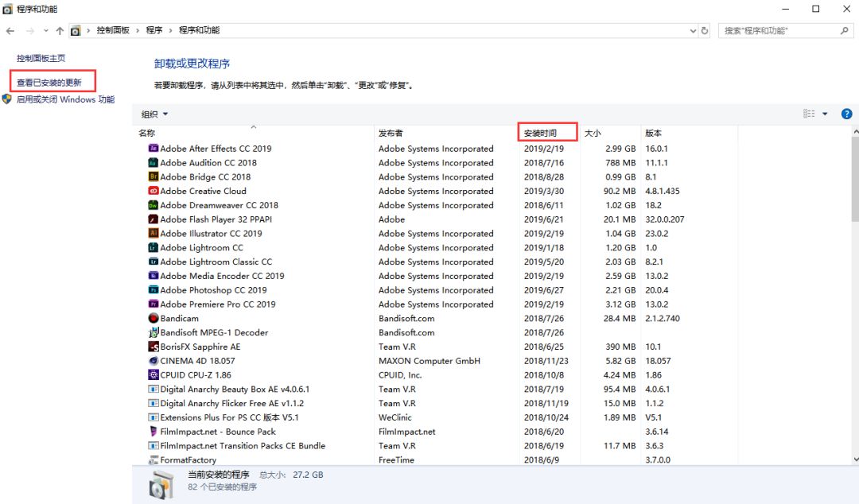Click the Adobe Flash Player 32 PPAPI icon
The width and height of the screenshot is (859, 504).
pyautogui.click(x=154, y=219)
